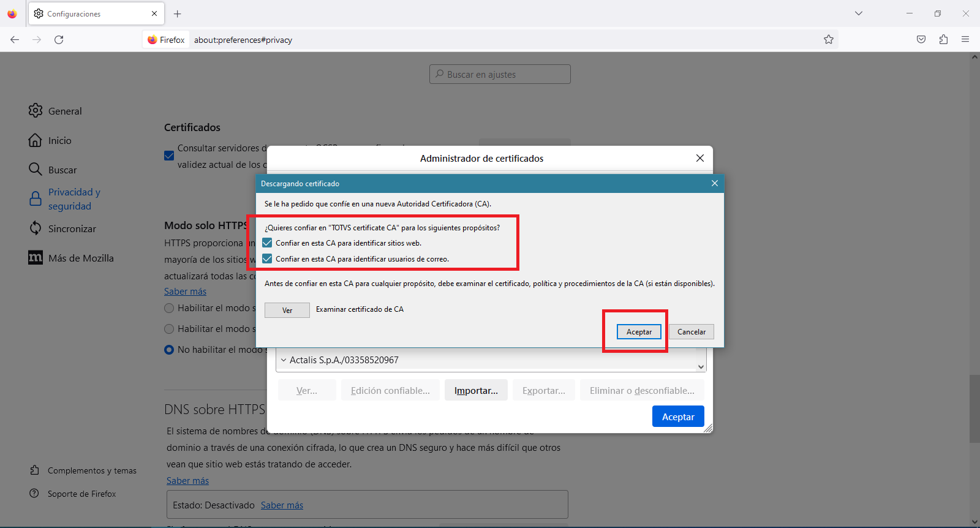The image size is (980, 528).
Task: Open Saber más link under DNS sobre HTTPS
Action: [187, 481]
